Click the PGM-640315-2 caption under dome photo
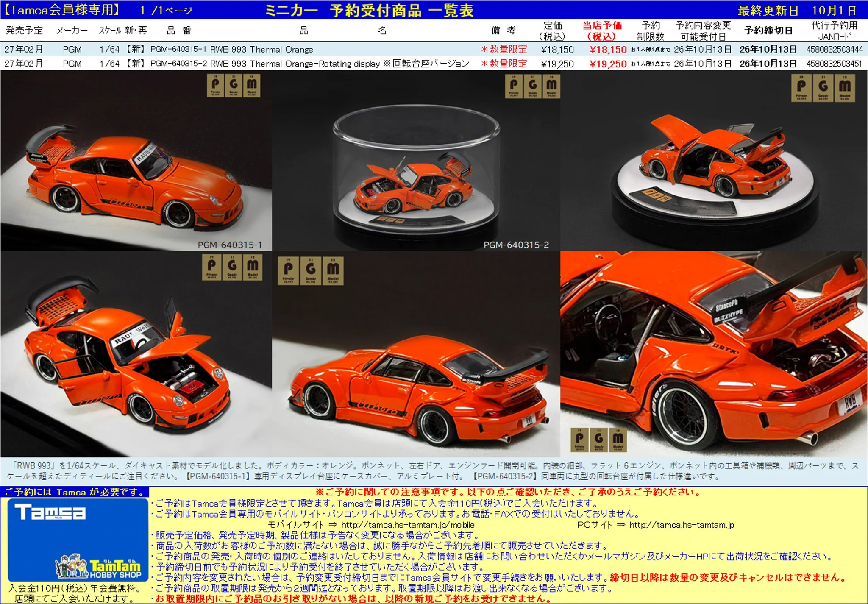Viewport: 868px width, 604px height. point(516,245)
